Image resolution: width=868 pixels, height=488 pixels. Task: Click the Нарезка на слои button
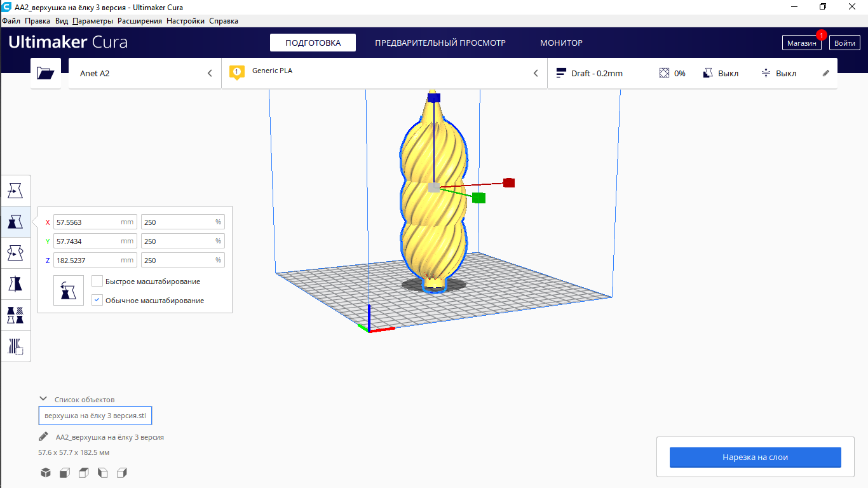[x=755, y=457]
